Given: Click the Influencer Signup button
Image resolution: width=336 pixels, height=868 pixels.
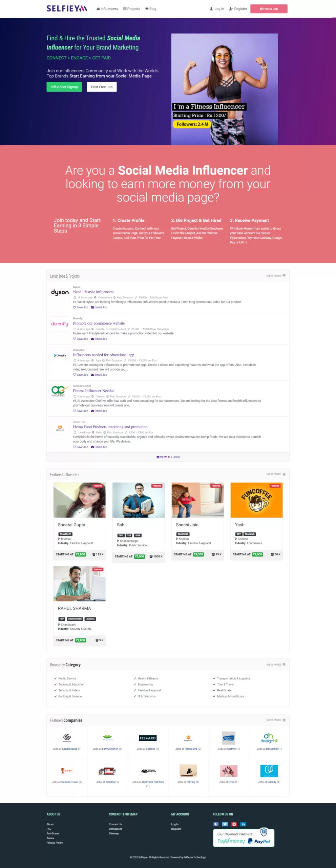Looking at the screenshot, I should (64, 87).
